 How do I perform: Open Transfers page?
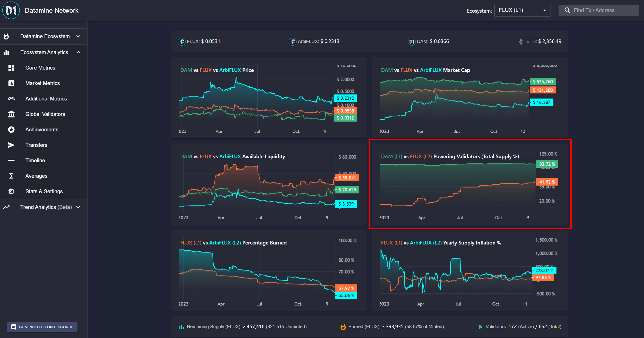44,145
